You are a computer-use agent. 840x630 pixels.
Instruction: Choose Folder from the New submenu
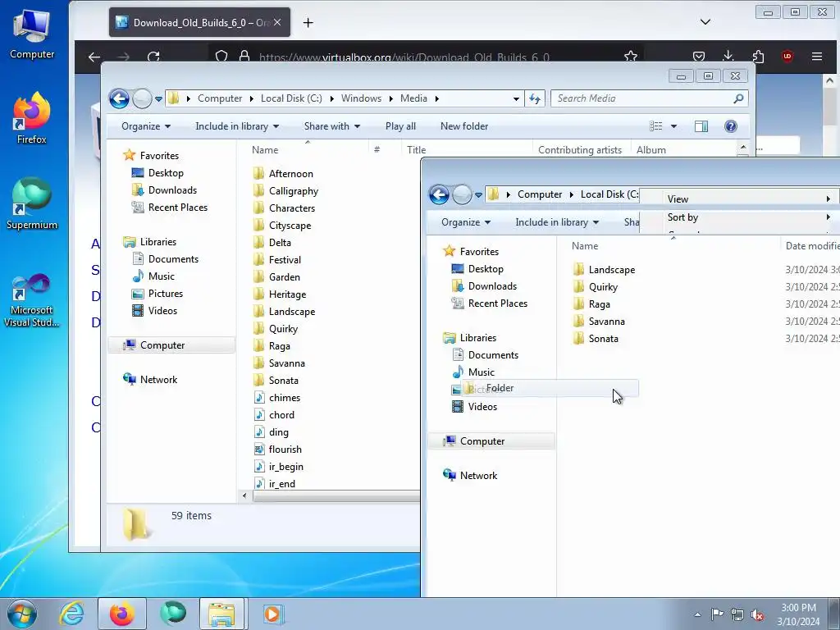pos(550,388)
